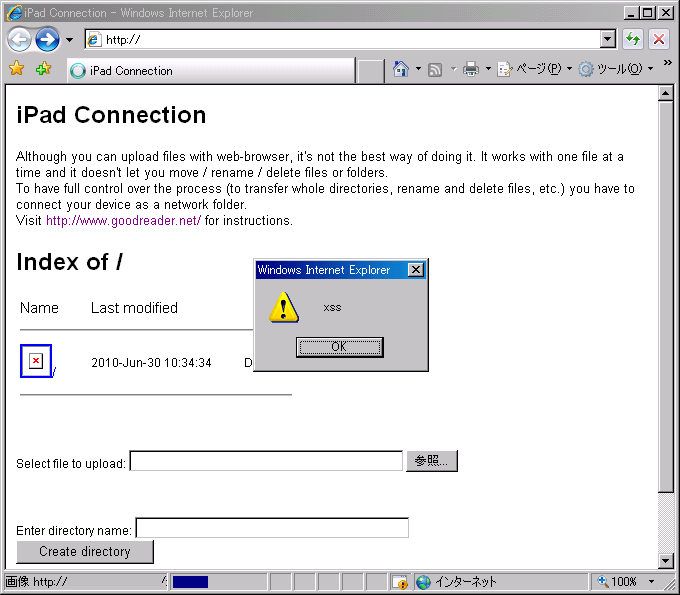
Task: Open the ページ(P) menu
Action: [x=534, y=69]
